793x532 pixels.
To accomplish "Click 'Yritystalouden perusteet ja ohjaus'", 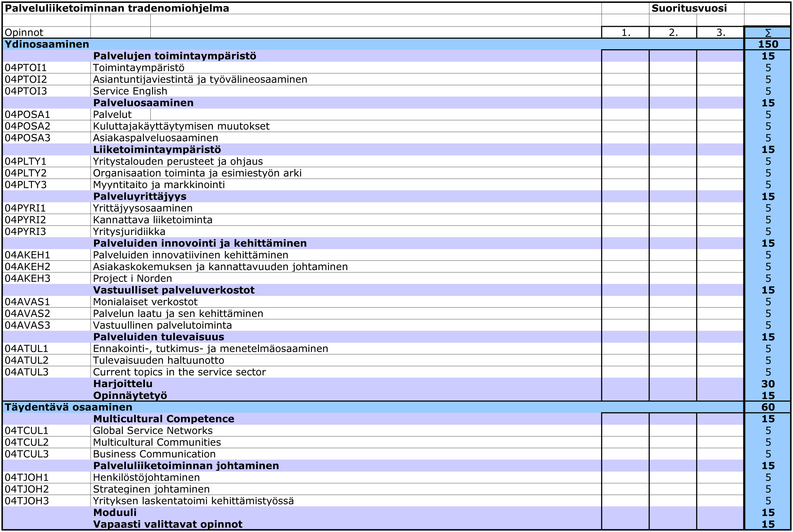I will tap(178, 161).
